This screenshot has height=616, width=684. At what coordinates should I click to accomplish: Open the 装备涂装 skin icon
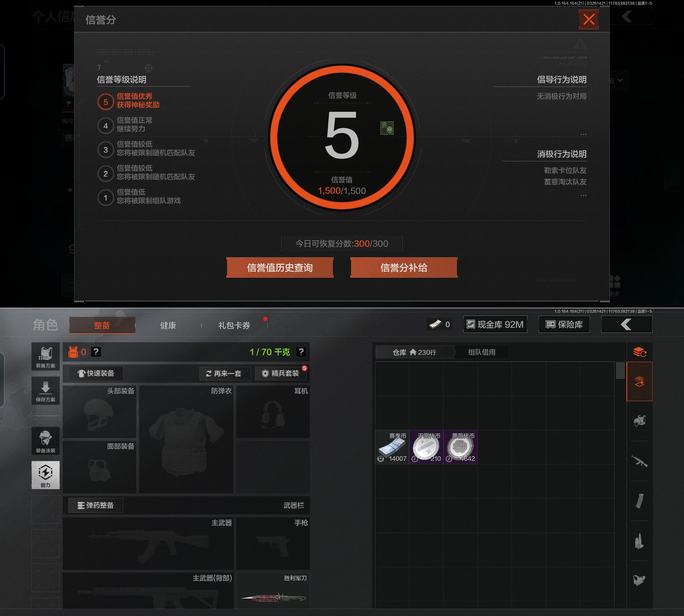pyautogui.click(x=45, y=441)
